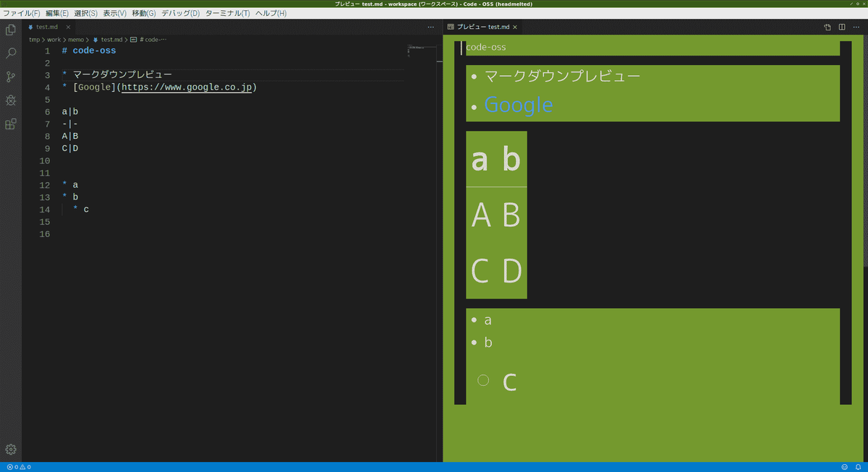Image resolution: width=868 pixels, height=472 pixels.
Task: Open the Search view in activity bar
Action: 11,53
